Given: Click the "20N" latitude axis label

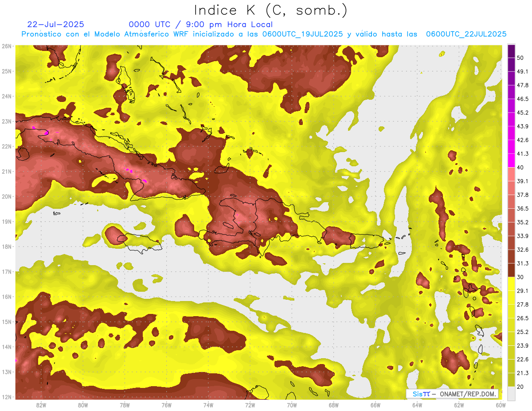Looking at the screenshot, I should (x=7, y=196).
